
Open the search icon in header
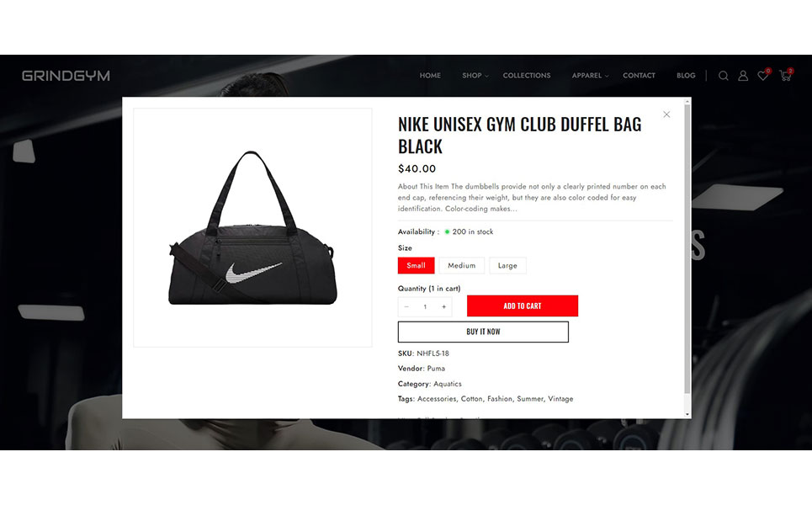(724, 76)
